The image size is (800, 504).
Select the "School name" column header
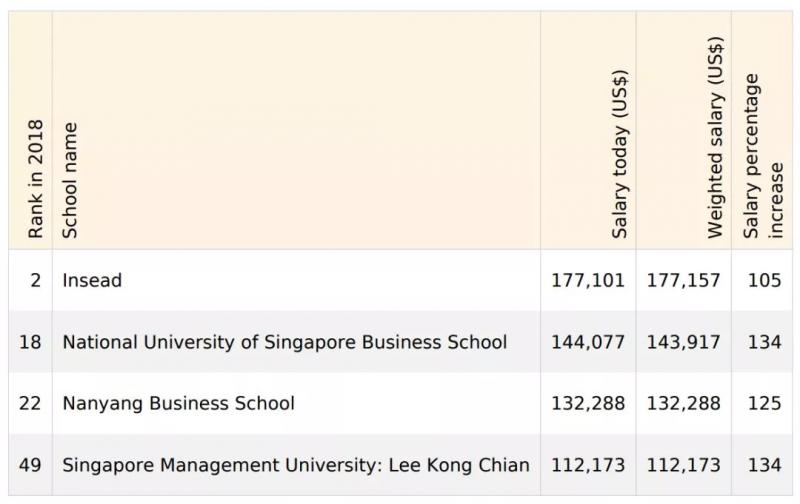pos(70,180)
